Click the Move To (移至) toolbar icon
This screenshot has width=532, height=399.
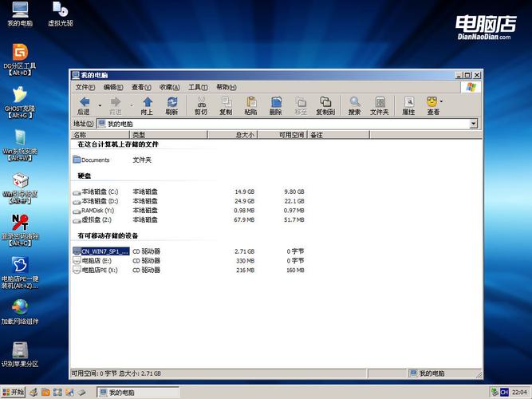tap(301, 105)
